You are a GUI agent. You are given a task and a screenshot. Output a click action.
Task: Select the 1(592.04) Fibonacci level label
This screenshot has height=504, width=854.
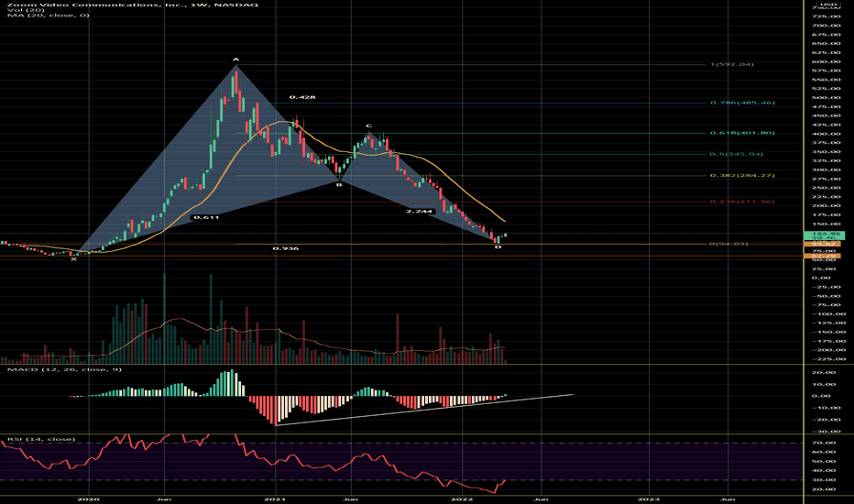coord(732,64)
